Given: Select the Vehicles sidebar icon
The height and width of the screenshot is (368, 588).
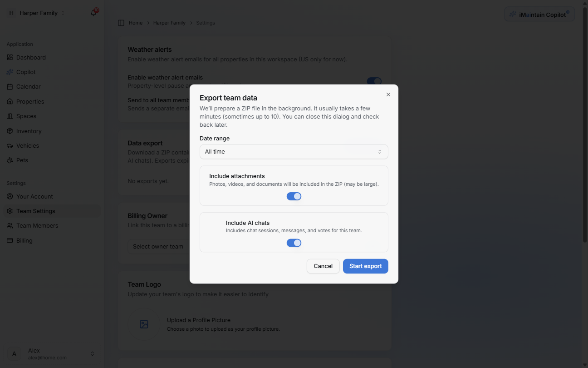Looking at the screenshot, I should [10, 145].
